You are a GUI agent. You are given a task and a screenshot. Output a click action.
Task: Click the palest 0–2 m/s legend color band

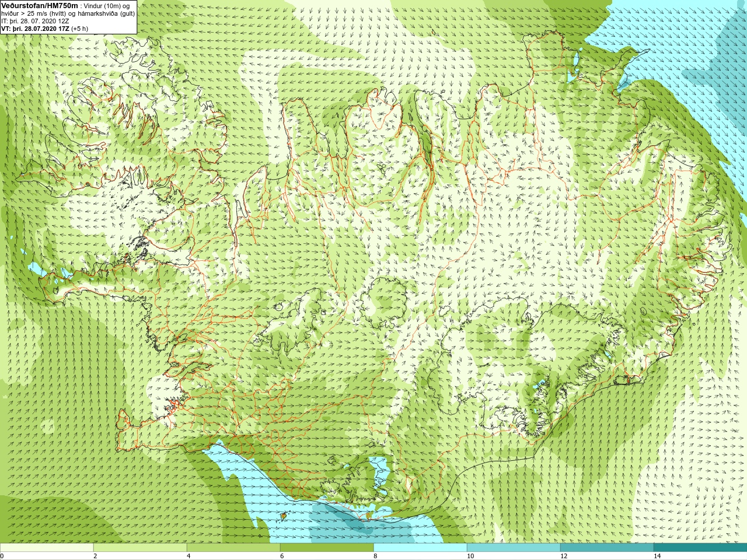[47, 548]
